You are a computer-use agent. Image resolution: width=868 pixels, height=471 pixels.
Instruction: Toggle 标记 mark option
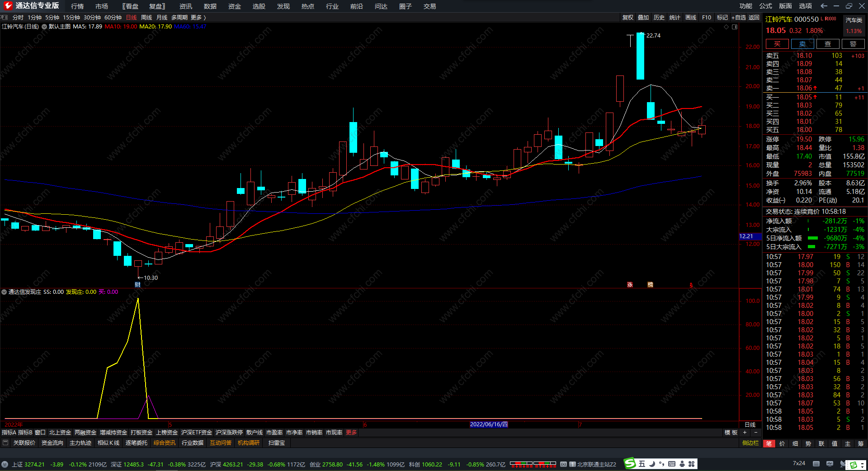coord(722,17)
